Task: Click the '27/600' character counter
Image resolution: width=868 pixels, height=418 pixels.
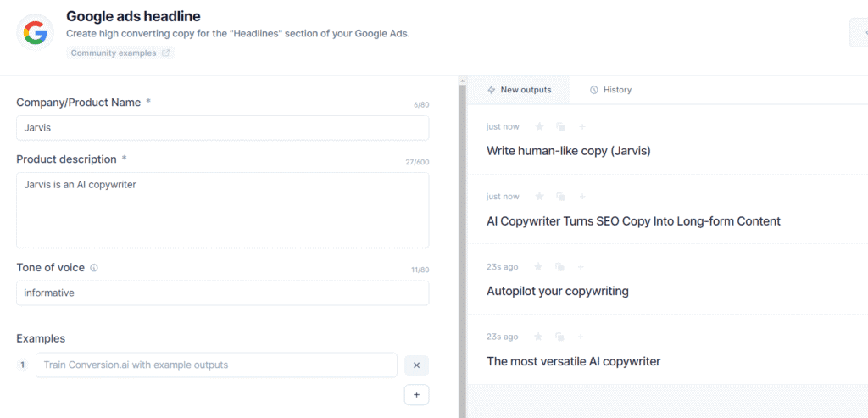Action: (417, 162)
